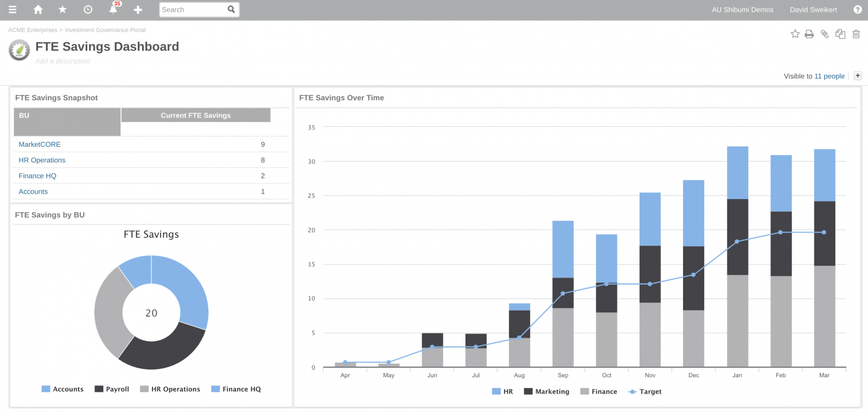868x412 pixels.
Task: Open favorites star in top bar
Action: 62,10
